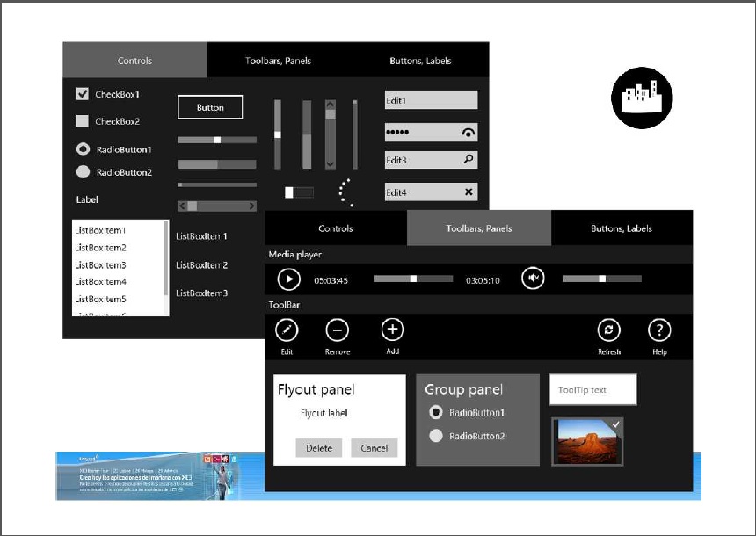Reveal password using the eye icon
The width and height of the screenshot is (756, 536).
pos(468,133)
